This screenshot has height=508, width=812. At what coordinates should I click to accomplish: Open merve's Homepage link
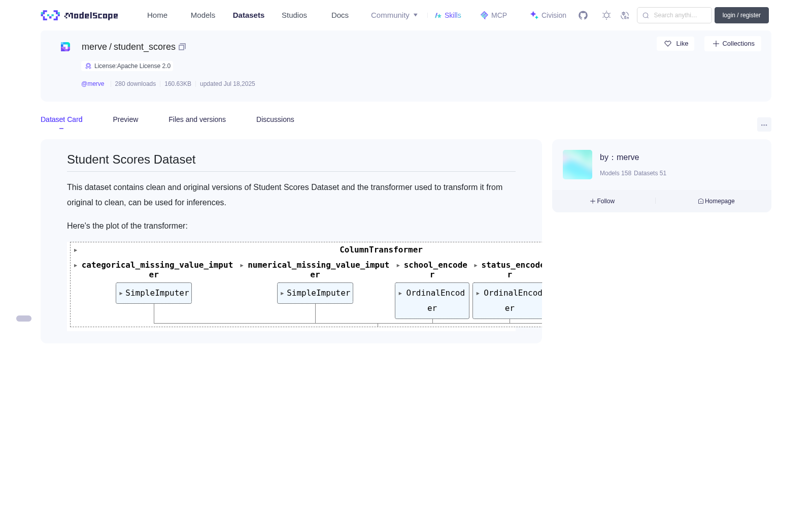(716, 201)
